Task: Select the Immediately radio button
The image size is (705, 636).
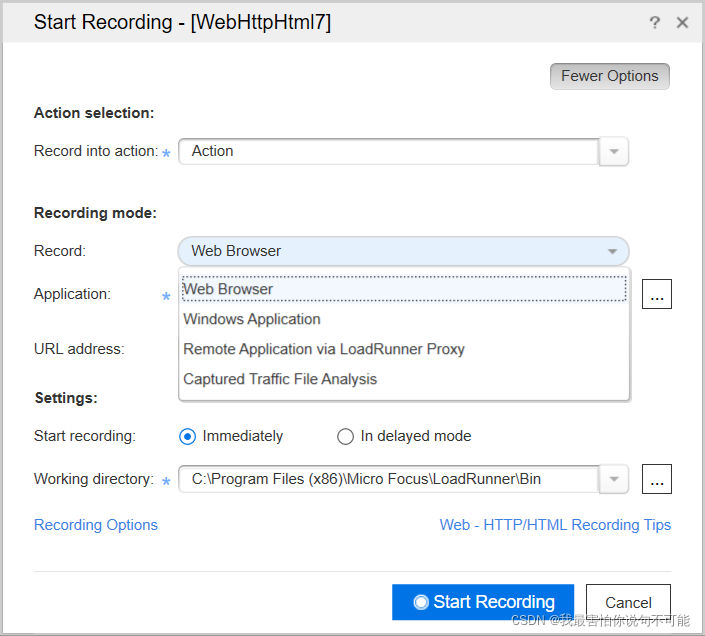Action: 187,436
